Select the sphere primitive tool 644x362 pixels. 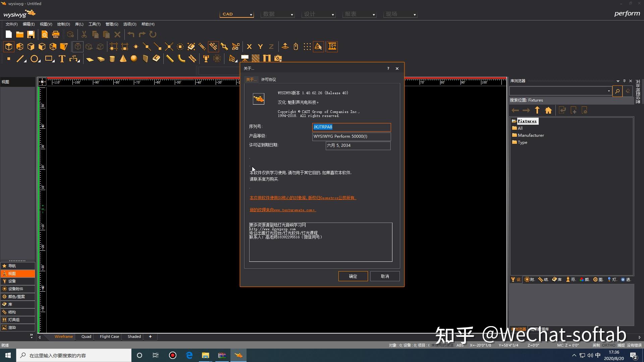tap(133, 59)
